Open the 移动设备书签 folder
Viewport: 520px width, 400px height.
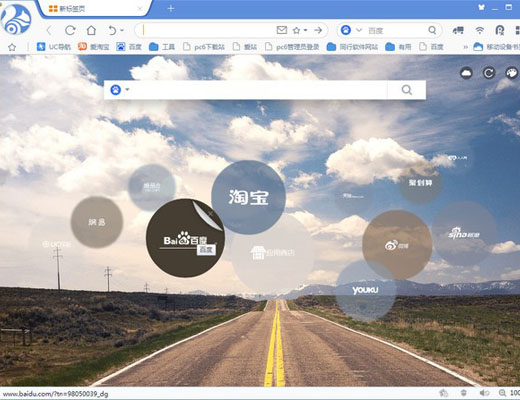(x=496, y=47)
